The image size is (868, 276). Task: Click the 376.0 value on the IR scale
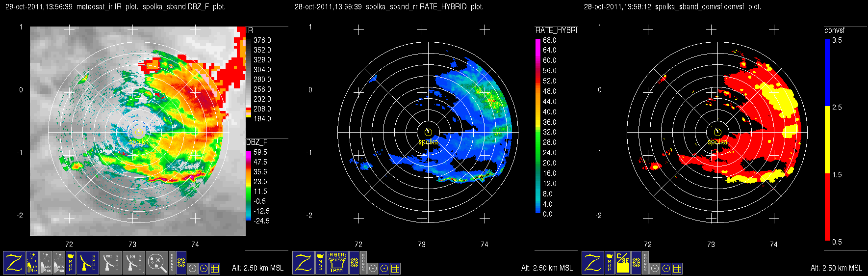pyautogui.click(x=262, y=40)
